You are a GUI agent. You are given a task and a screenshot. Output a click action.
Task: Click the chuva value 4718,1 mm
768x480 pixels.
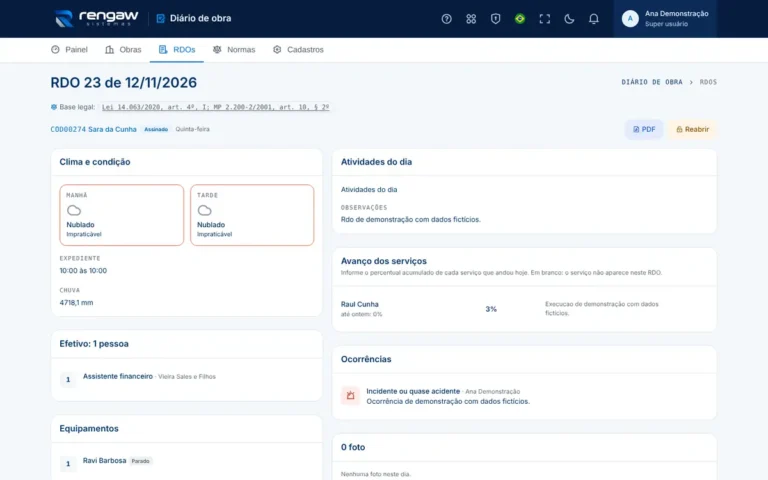click(x=76, y=303)
